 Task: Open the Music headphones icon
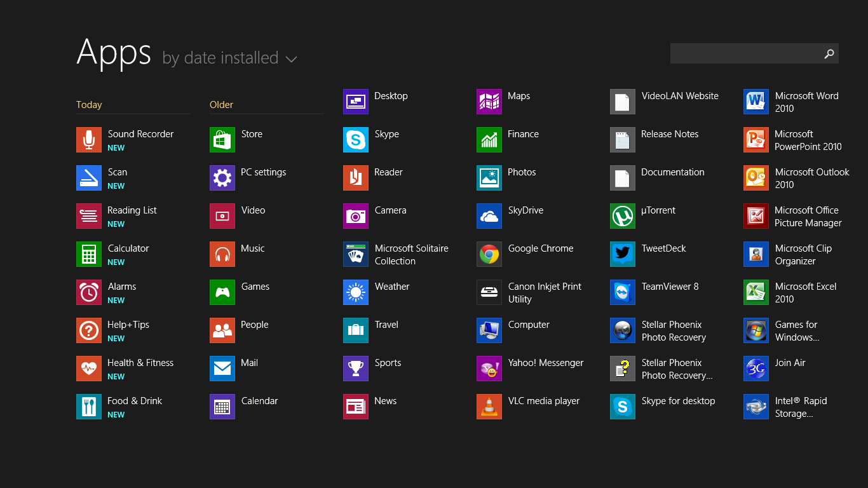coord(222,254)
